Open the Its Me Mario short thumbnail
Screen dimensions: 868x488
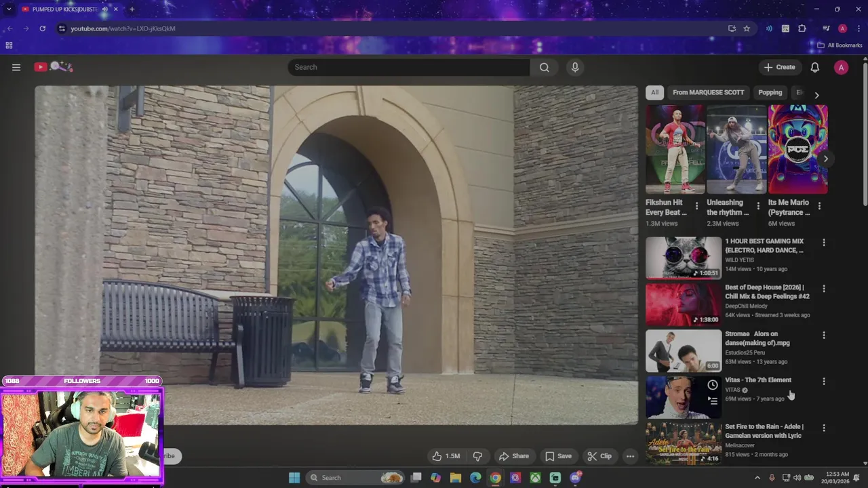pos(797,150)
